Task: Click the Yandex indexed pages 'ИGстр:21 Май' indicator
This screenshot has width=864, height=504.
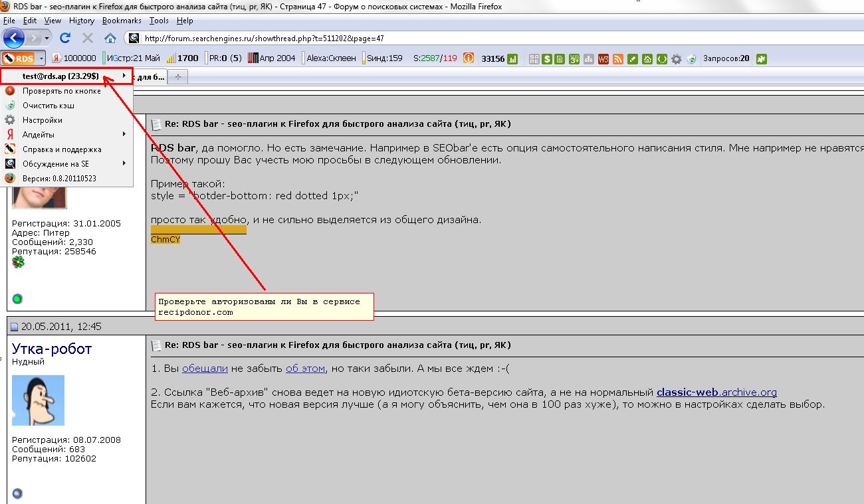Action: (133, 58)
